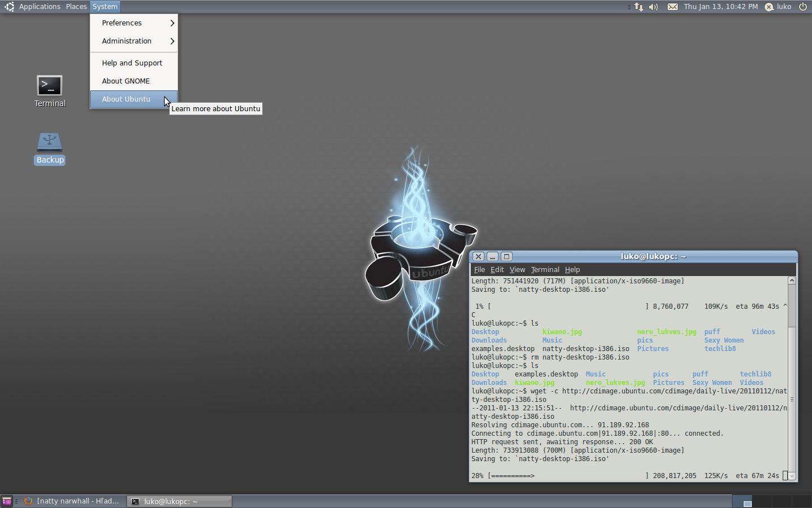Viewport: 812px width, 508px height.
Task: Open the clock showing Thu Jan 13
Action: click(x=721, y=7)
